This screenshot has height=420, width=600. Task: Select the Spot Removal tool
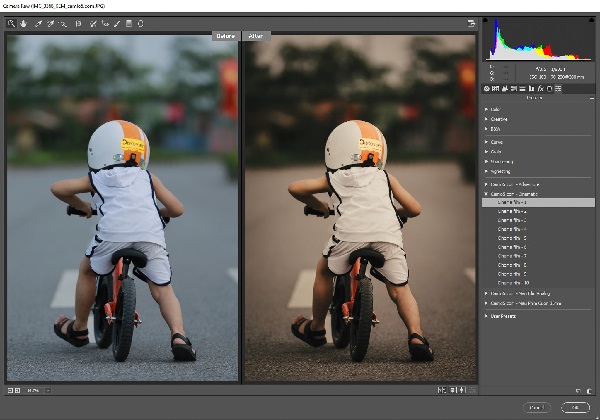(x=93, y=24)
